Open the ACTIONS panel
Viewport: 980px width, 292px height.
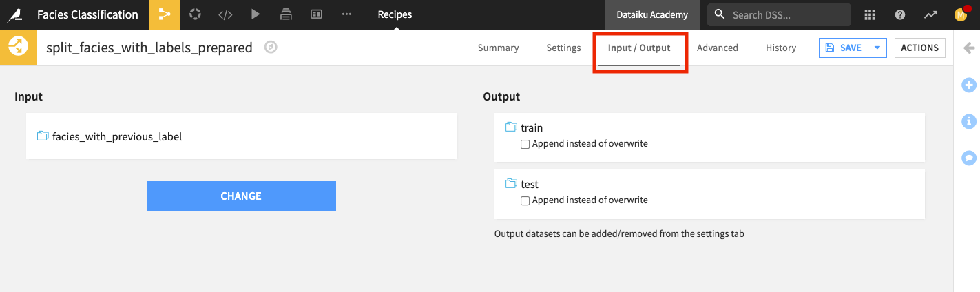click(919, 48)
